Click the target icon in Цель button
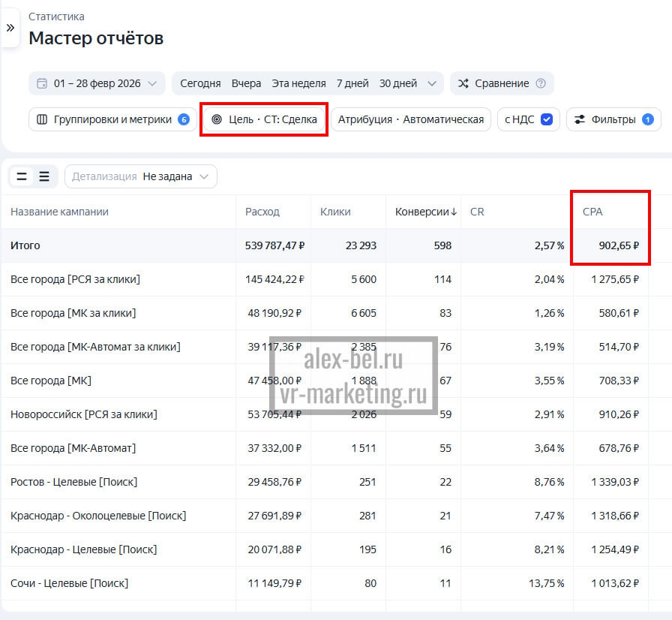672x620 pixels. click(217, 119)
